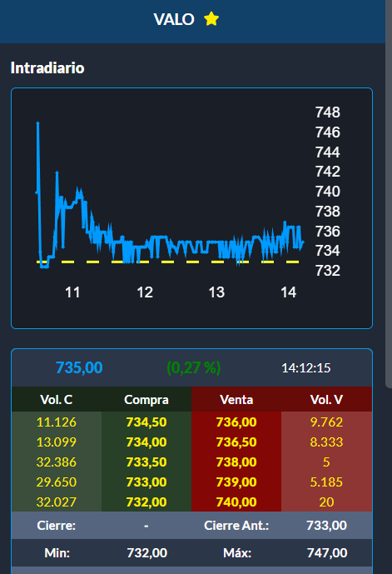
Task: Click previous close value 733,00
Action: tap(326, 526)
